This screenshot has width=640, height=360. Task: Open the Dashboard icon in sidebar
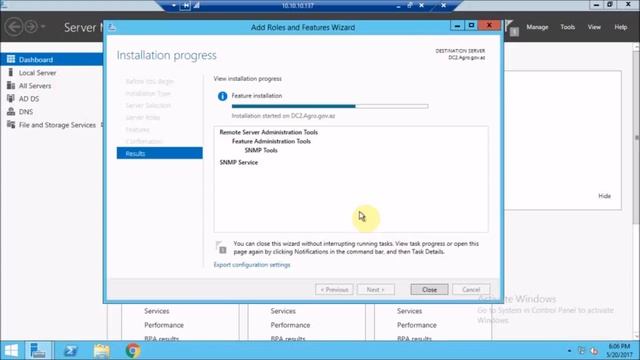[11, 59]
